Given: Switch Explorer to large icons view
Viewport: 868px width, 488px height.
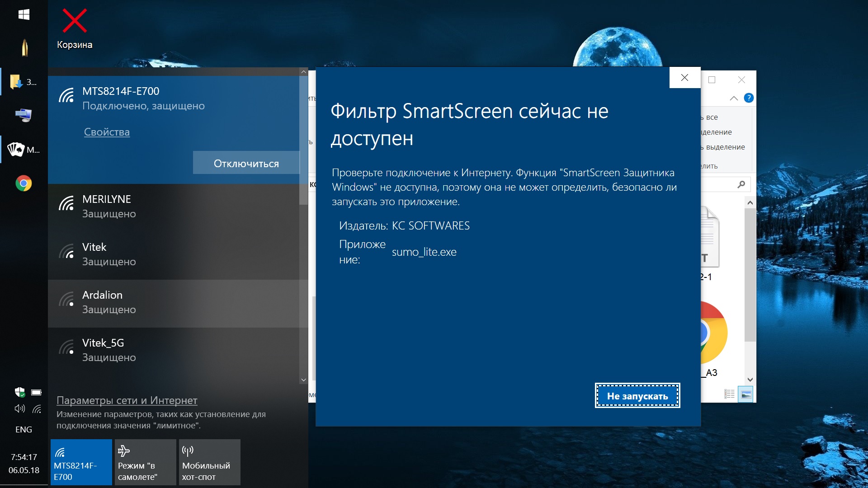Looking at the screenshot, I should point(746,394).
